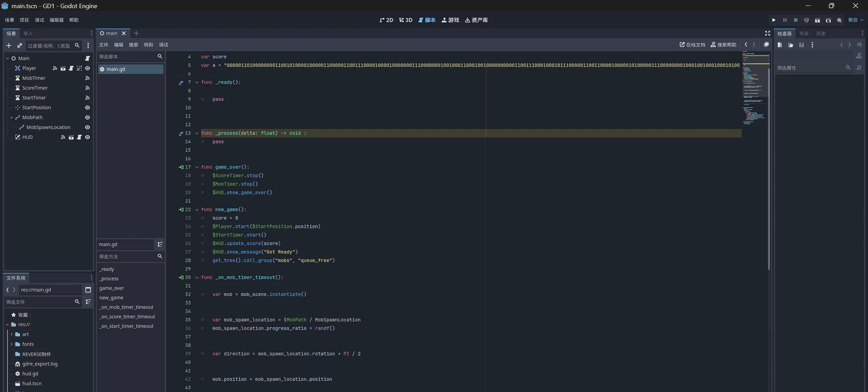This screenshot has width=868, height=392.
Task: Collapse the MobPath node in the scene tree
Action: point(12,117)
